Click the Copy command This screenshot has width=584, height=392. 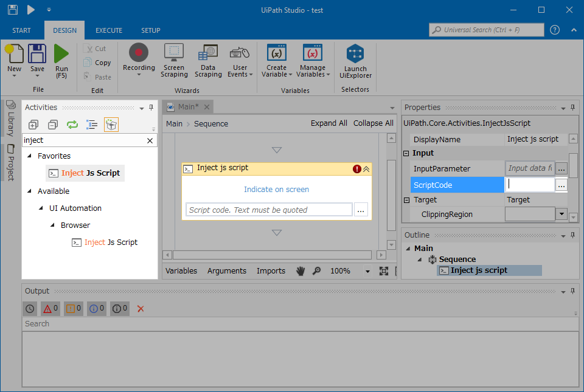97,63
